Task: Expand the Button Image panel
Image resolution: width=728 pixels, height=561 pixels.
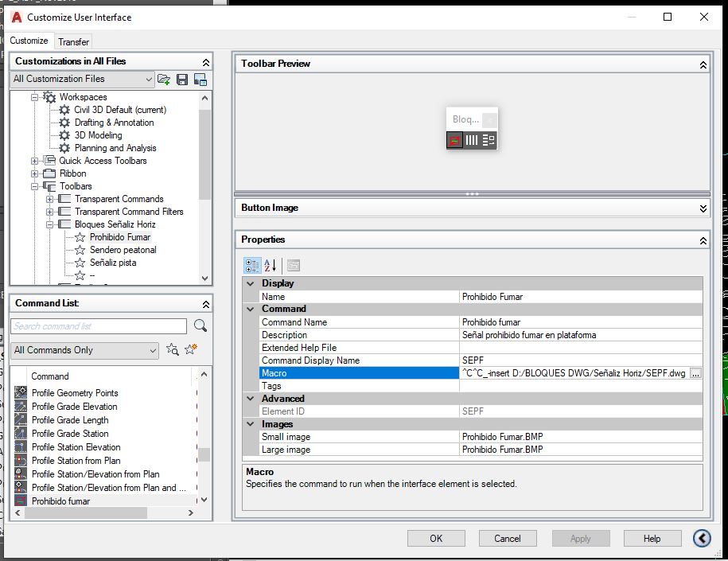Action: [x=703, y=208]
